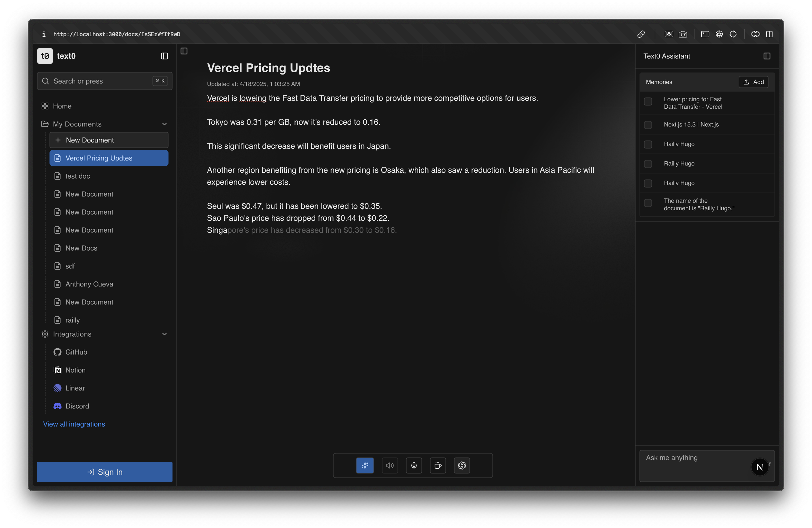
Task: Select the Lower pricing for Fast Data Transfer checkbox
Action: (647, 102)
